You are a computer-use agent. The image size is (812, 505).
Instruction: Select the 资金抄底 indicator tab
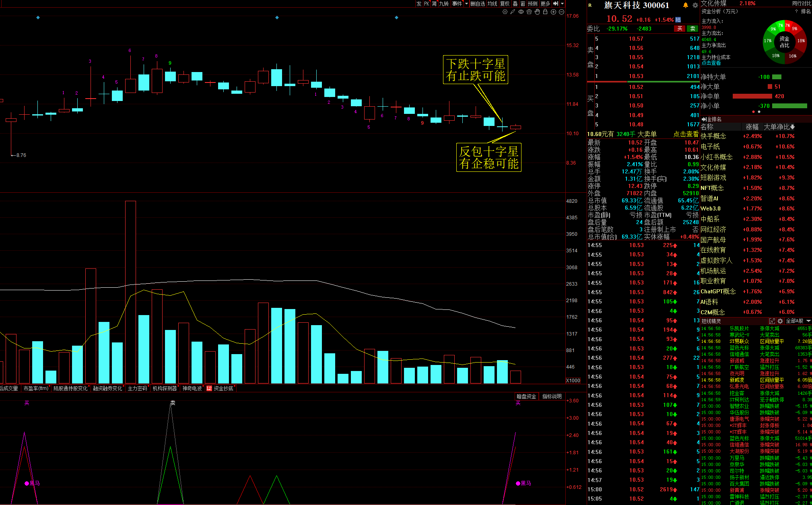pos(223,388)
